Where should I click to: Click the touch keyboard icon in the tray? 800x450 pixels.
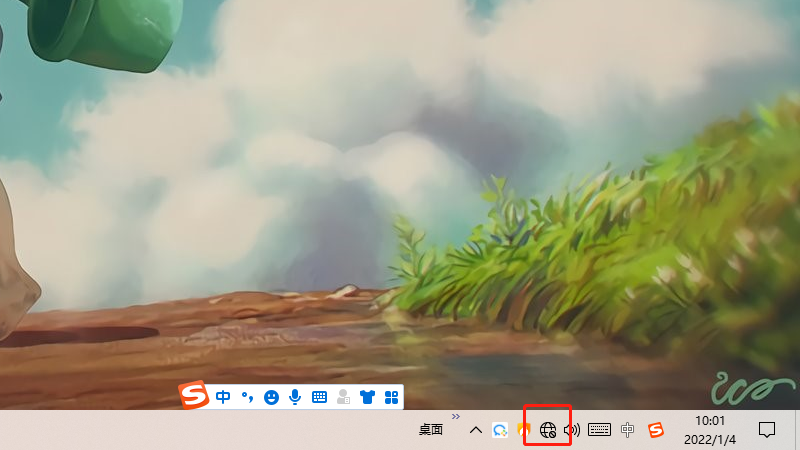tap(600, 430)
